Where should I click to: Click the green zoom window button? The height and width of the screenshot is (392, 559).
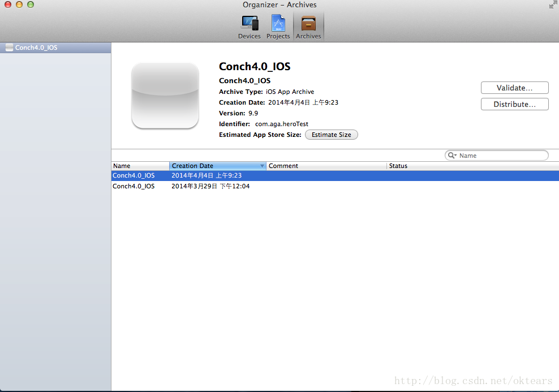pyautogui.click(x=31, y=5)
